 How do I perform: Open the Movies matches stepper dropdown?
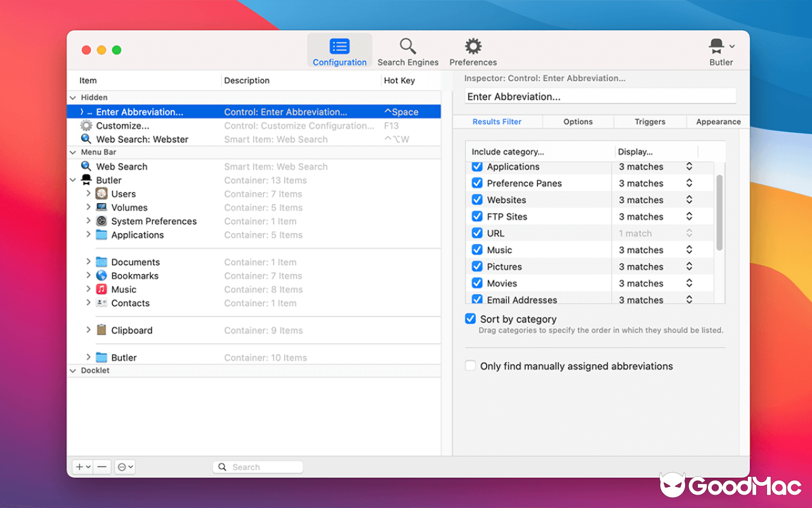click(x=690, y=283)
